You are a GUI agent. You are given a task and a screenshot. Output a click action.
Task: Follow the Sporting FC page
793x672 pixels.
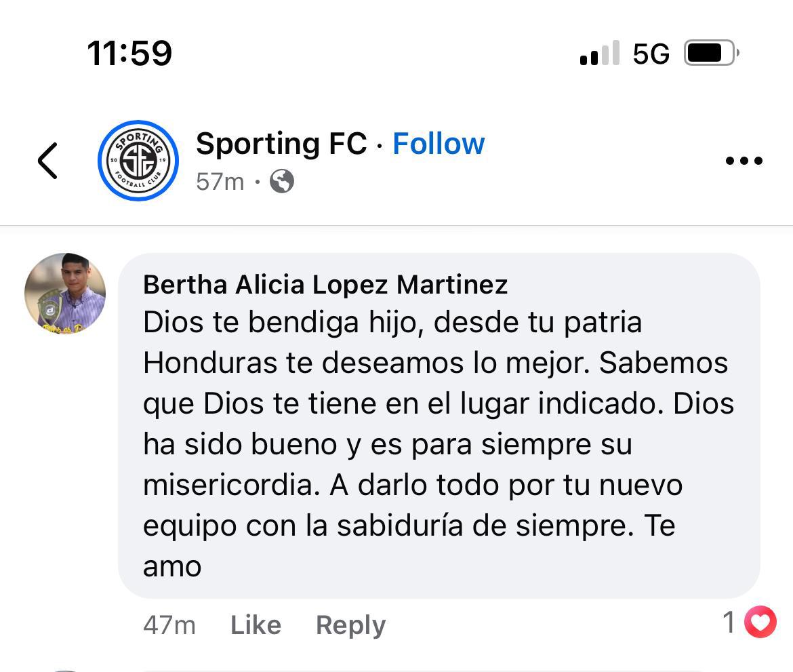(439, 142)
